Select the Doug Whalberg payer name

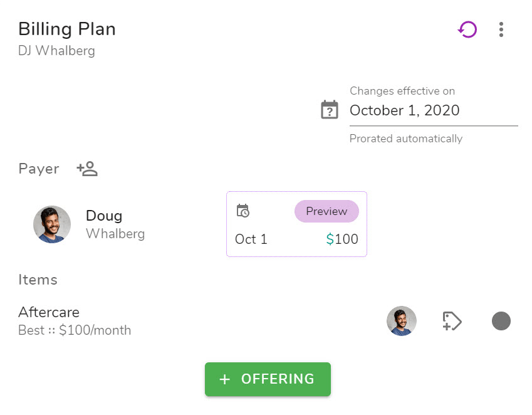click(x=115, y=224)
